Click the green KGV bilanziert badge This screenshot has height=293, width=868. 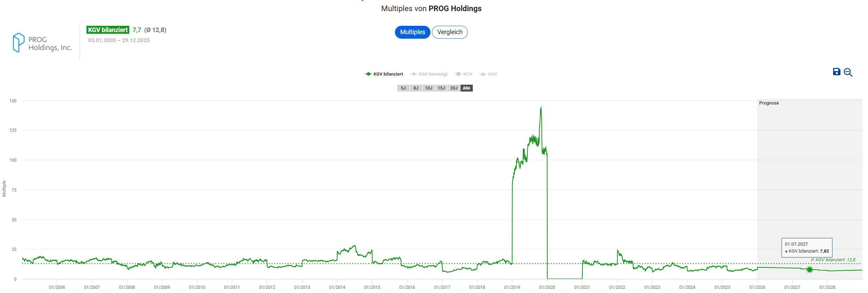108,30
